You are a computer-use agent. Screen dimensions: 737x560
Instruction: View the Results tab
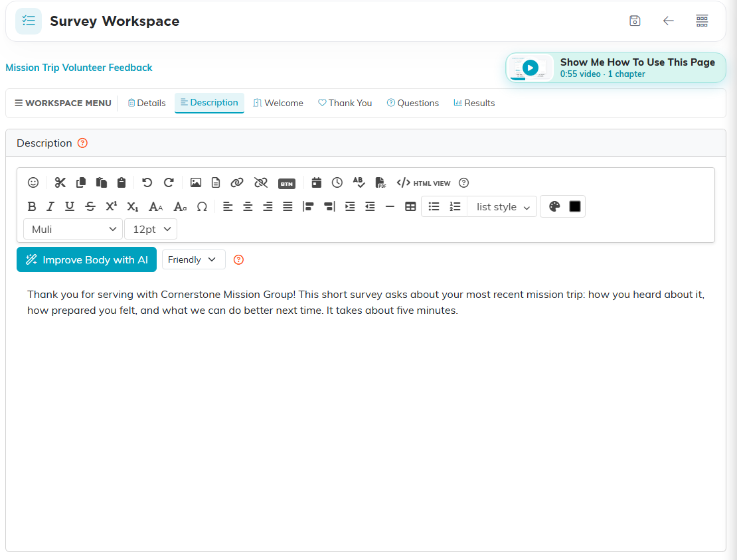(x=474, y=103)
